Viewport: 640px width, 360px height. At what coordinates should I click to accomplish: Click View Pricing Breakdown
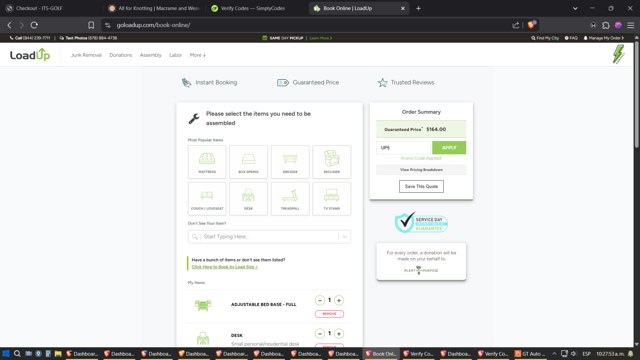(x=421, y=170)
